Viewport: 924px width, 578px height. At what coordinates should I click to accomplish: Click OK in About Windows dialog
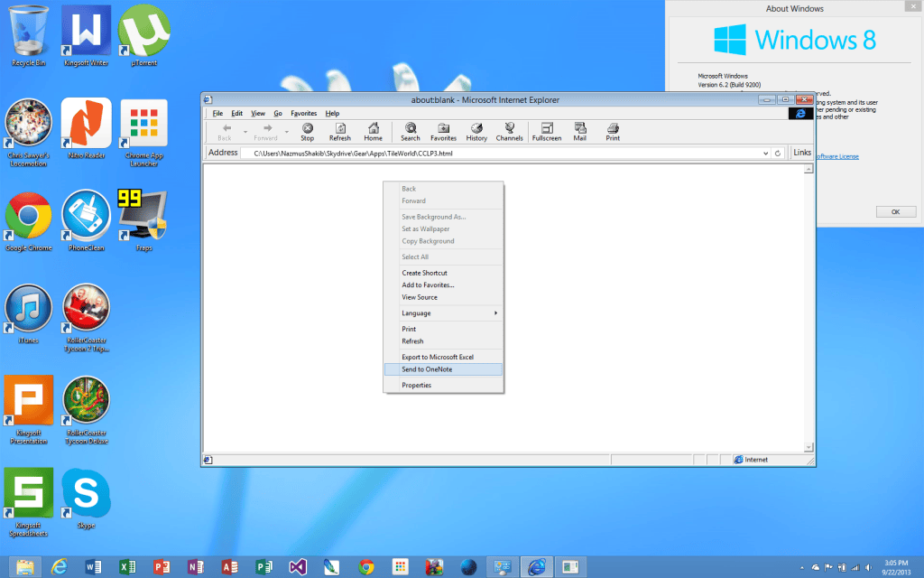896,211
